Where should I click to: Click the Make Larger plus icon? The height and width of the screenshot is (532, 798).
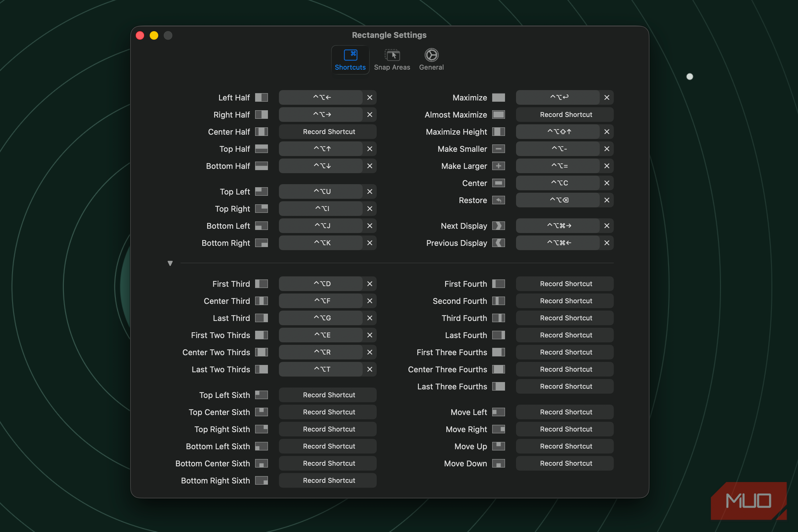498,166
